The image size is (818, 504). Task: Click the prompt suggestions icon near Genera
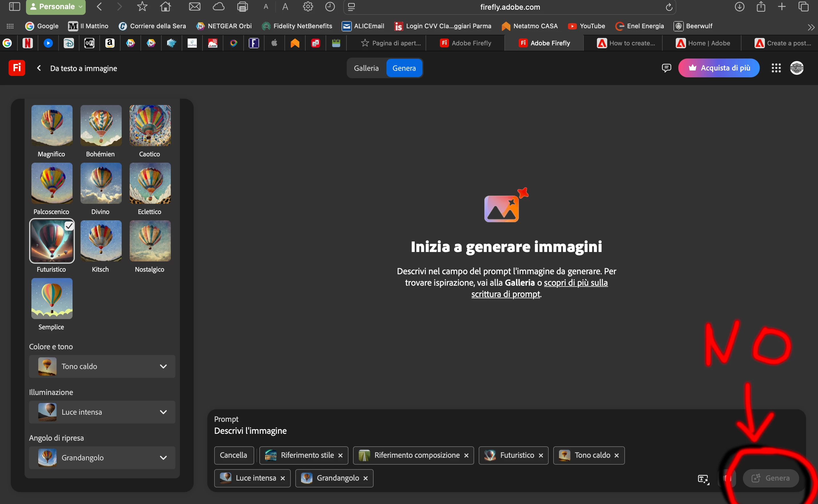(703, 479)
